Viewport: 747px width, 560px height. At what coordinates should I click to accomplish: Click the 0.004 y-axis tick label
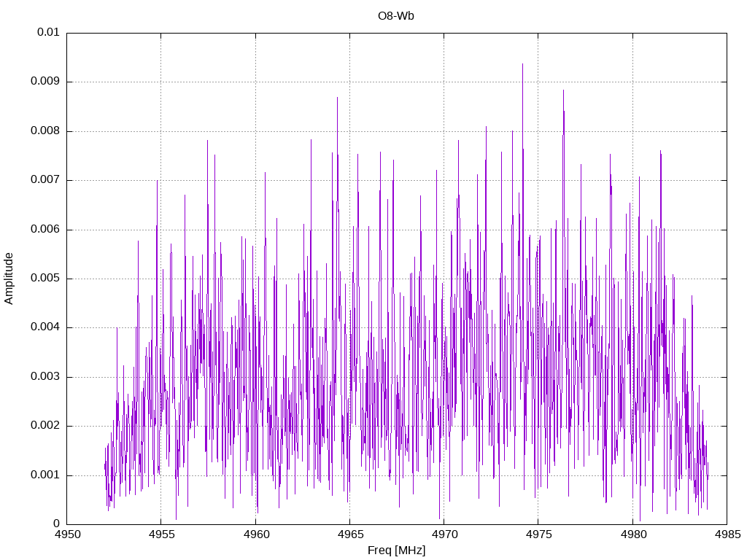tap(45, 327)
